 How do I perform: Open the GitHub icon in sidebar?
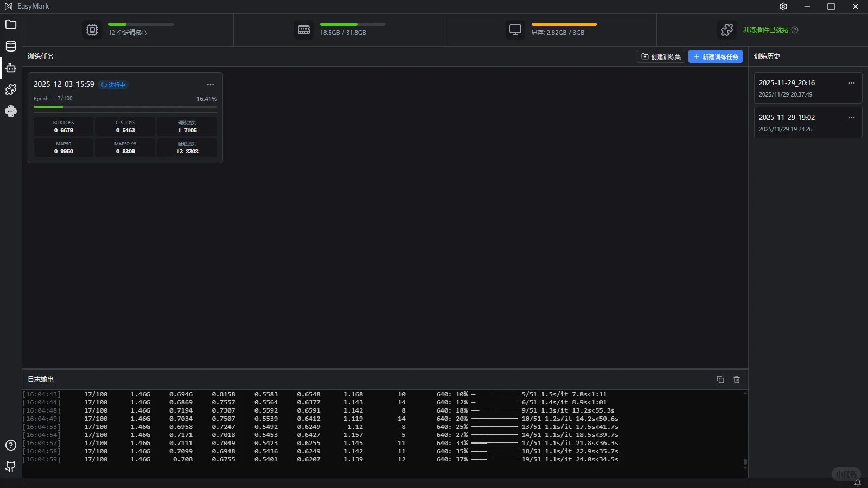(x=11, y=466)
